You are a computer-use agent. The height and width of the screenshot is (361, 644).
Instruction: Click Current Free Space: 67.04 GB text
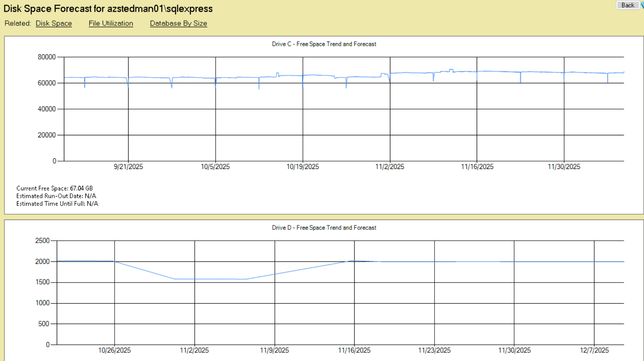click(x=54, y=188)
